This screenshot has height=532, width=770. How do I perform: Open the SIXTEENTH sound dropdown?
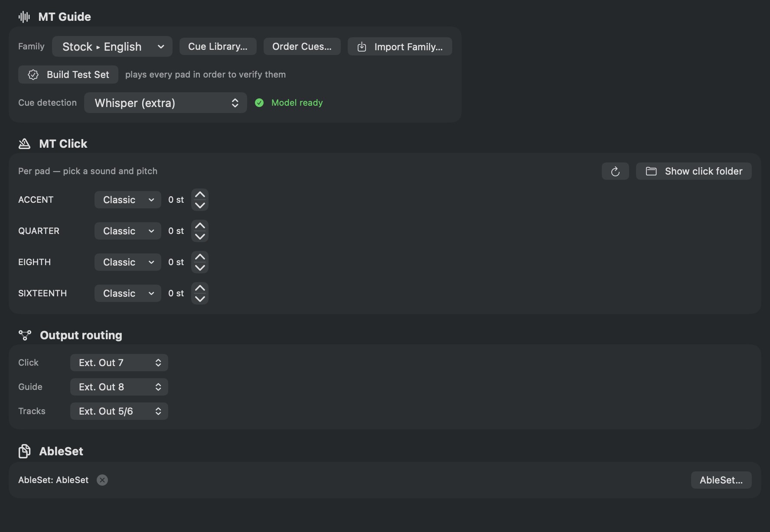128,293
